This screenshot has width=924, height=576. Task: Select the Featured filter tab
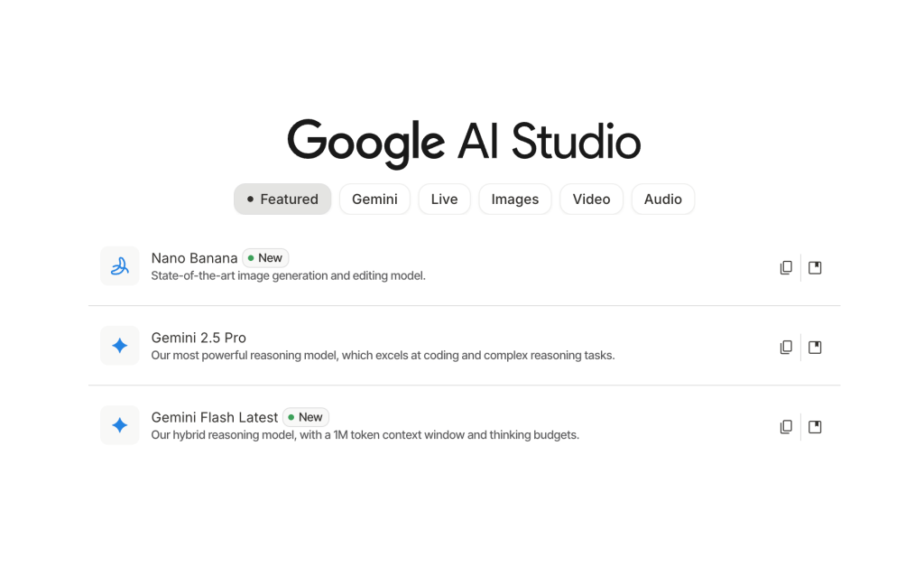tap(282, 200)
